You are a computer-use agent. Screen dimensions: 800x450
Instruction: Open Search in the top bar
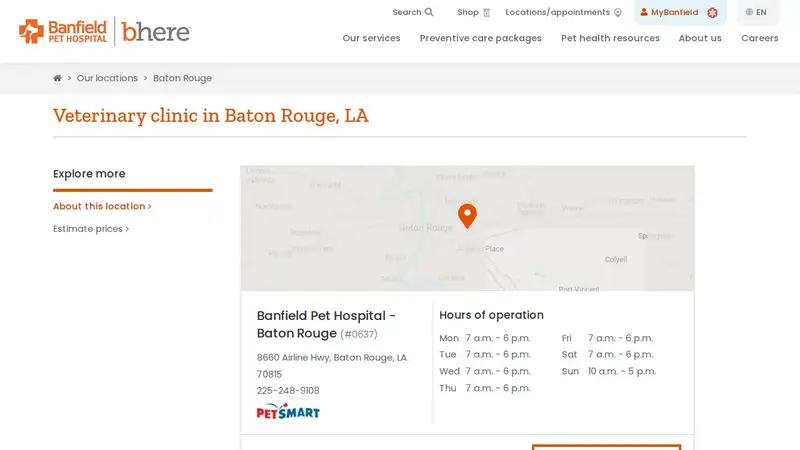point(413,12)
